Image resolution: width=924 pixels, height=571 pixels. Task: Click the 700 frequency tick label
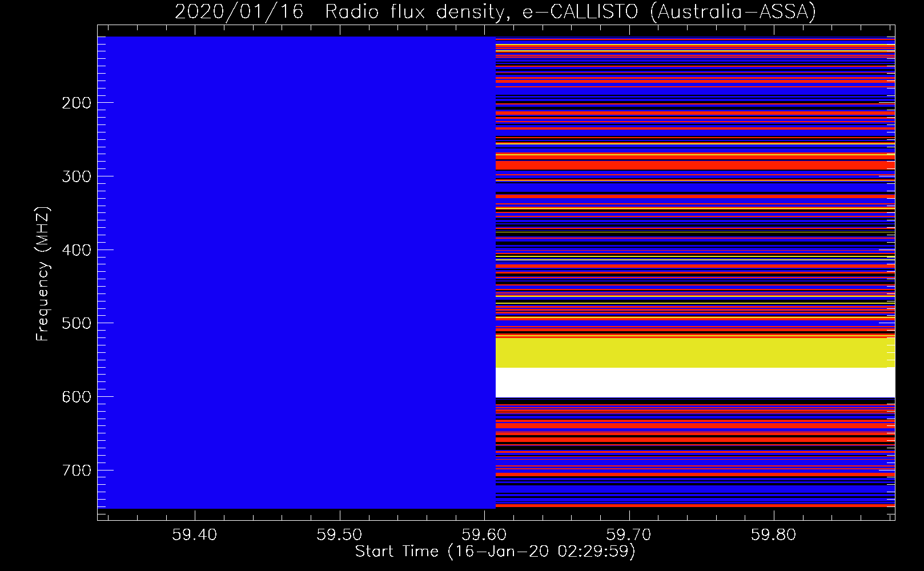point(76,471)
